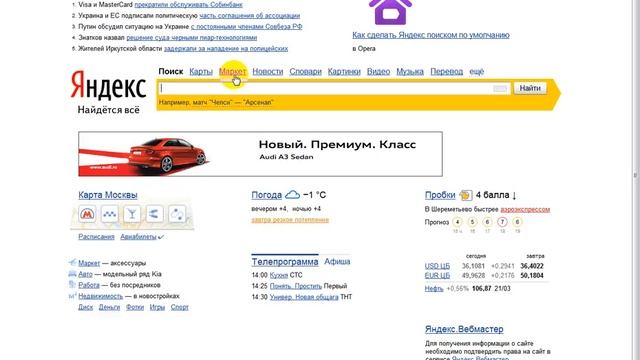
Task: Click завтра резкое потепление link
Action: click(290, 220)
